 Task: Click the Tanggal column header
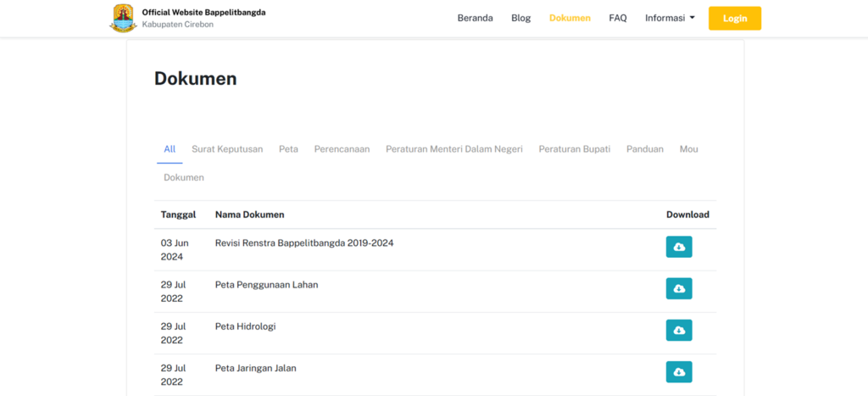[x=178, y=215]
